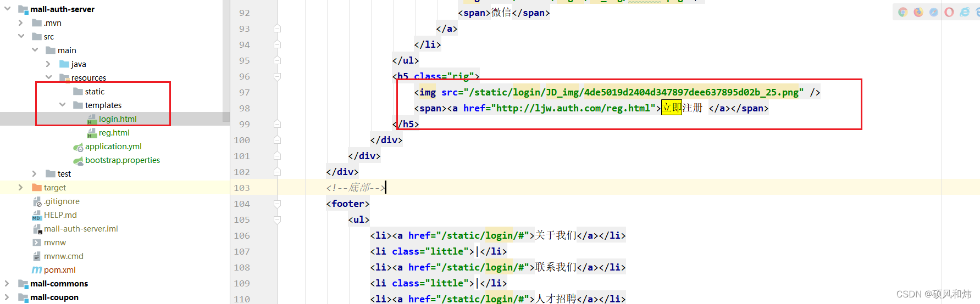Click the mall-auth-server.iml module file icon
This screenshot has height=304, width=980.
pos(37,229)
